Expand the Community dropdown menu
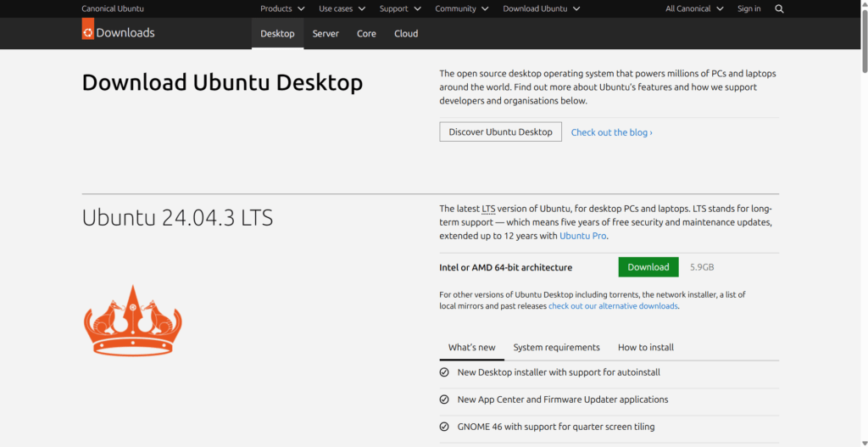The width and height of the screenshot is (868, 447). [x=462, y=8]
